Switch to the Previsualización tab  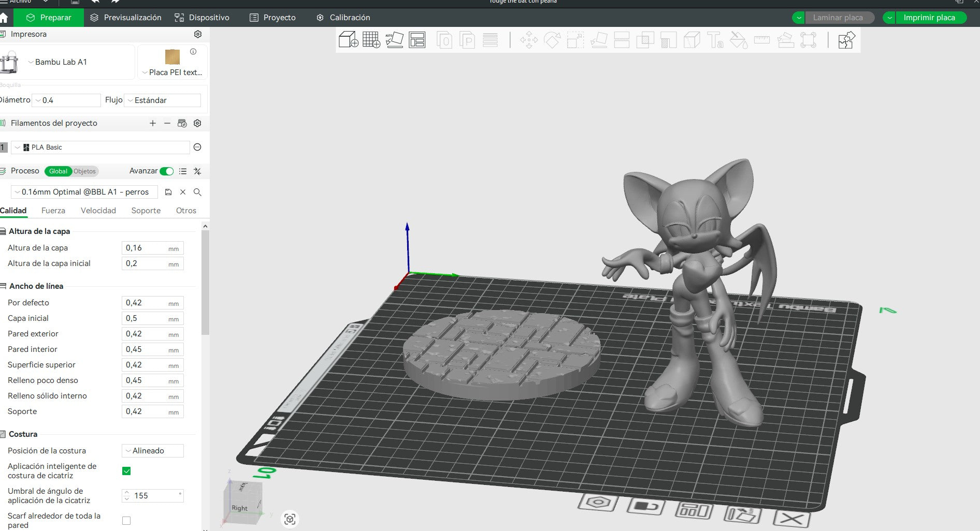click(x=126, y=18)
